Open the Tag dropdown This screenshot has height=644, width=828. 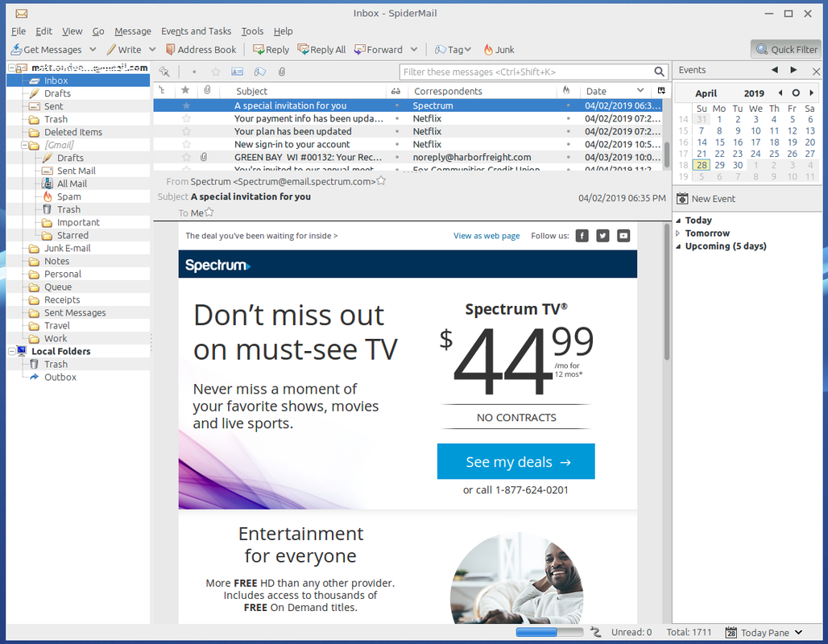click(x=453, y=50)
